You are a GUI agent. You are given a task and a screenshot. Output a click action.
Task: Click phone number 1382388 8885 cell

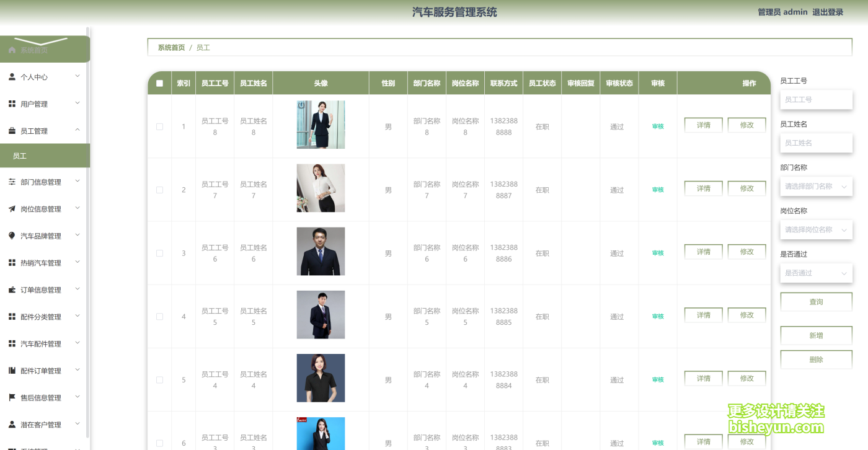[503, 316]
